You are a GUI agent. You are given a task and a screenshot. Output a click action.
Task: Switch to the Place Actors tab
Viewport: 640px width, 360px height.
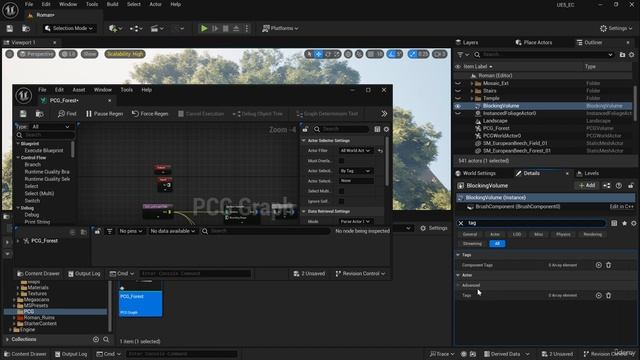534,42
